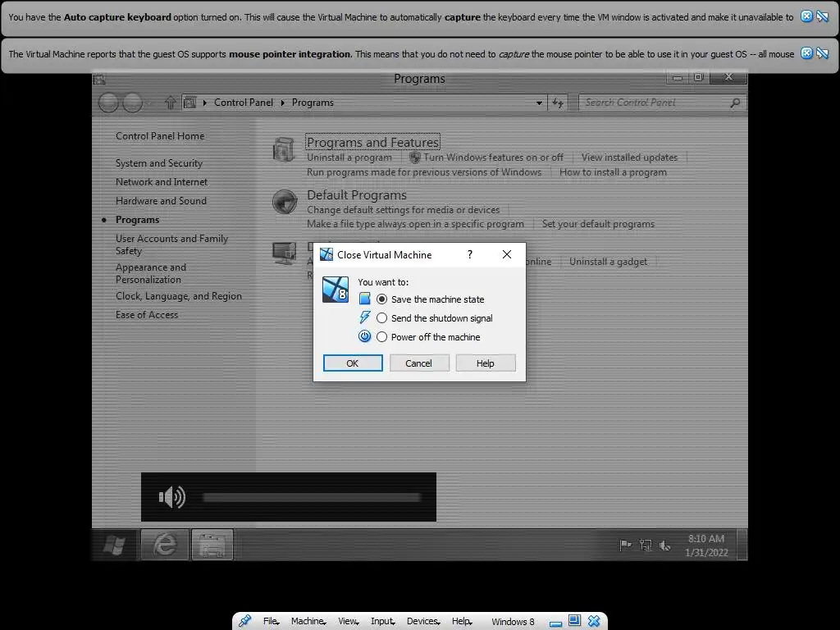840x630 pixels.
Task: Click the VirtualBox Windows 8 logo in dialog
Action: (336, 290)
